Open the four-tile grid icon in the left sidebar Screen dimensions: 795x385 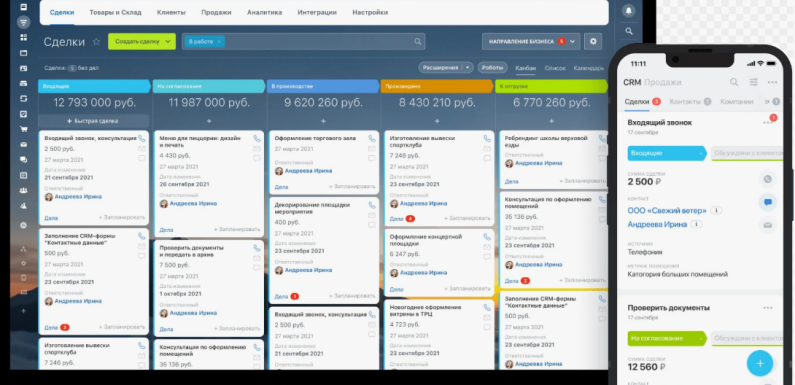[x=23, y=38]
